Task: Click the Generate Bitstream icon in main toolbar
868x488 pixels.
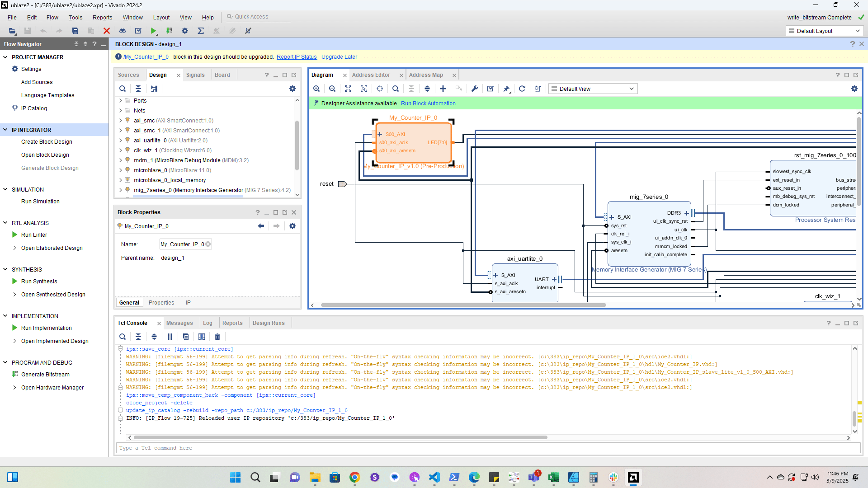Action: click(x=170, y=31)
